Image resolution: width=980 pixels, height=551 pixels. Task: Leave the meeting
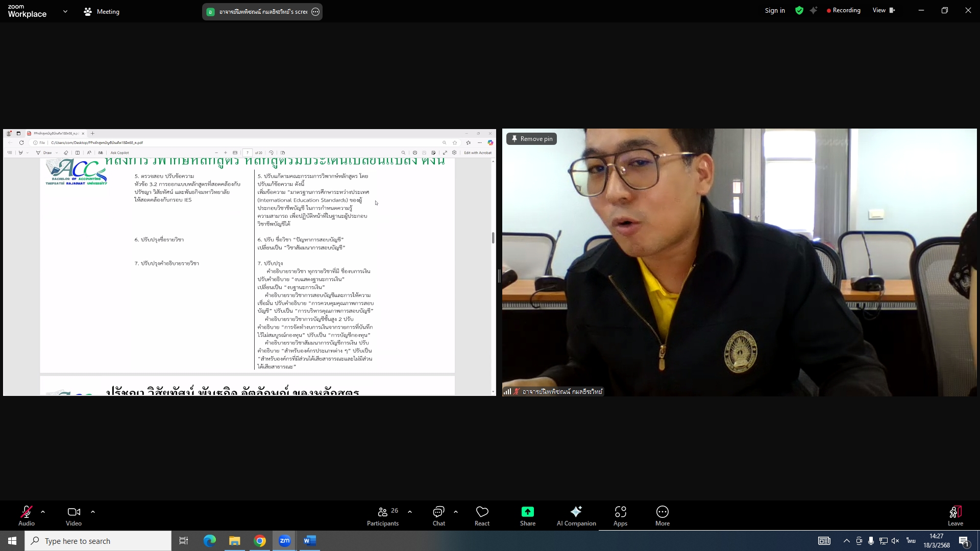tap(955, 515)
